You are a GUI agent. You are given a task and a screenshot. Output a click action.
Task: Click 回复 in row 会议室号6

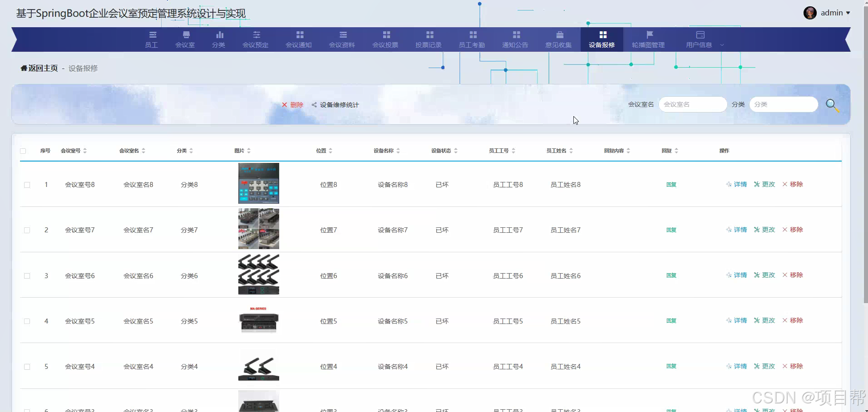pos(671,275)
